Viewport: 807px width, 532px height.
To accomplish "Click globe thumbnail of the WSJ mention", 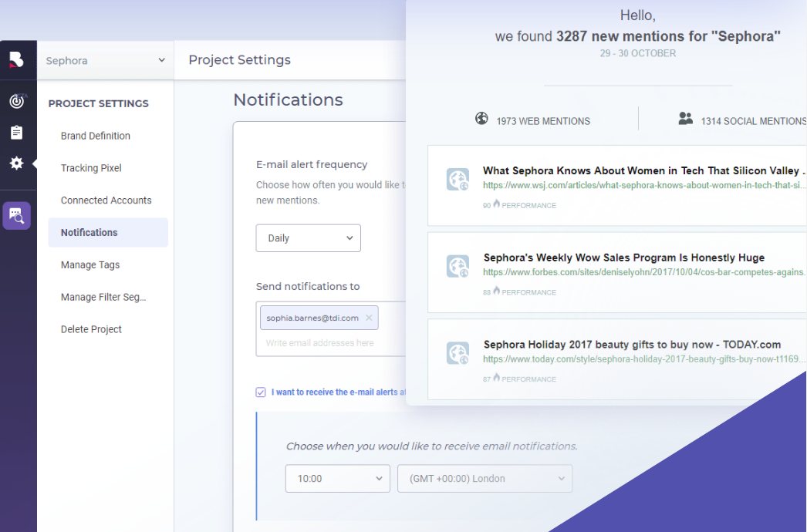I will click(x=458, y=180).
